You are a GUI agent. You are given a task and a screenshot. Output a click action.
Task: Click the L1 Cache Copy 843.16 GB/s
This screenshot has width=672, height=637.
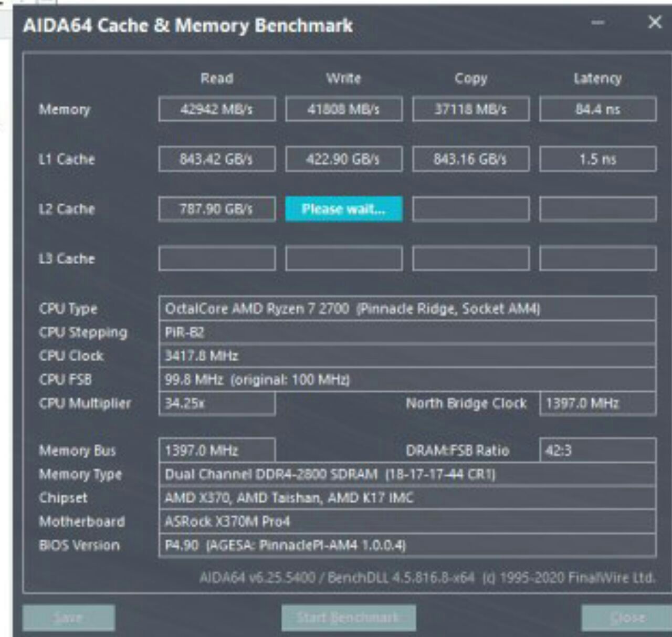471,159
